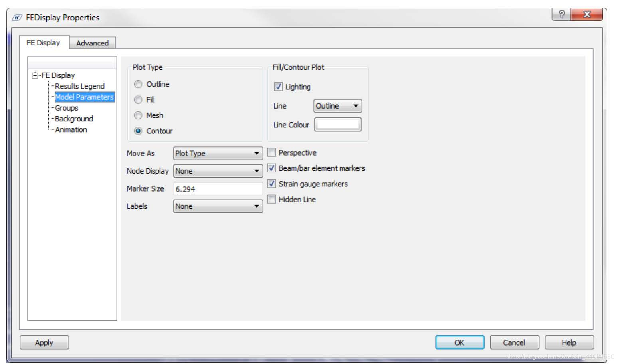This screenshot has height=364, width=618.
Task: Select the Fill plot type
Action: tap(138, 100)
